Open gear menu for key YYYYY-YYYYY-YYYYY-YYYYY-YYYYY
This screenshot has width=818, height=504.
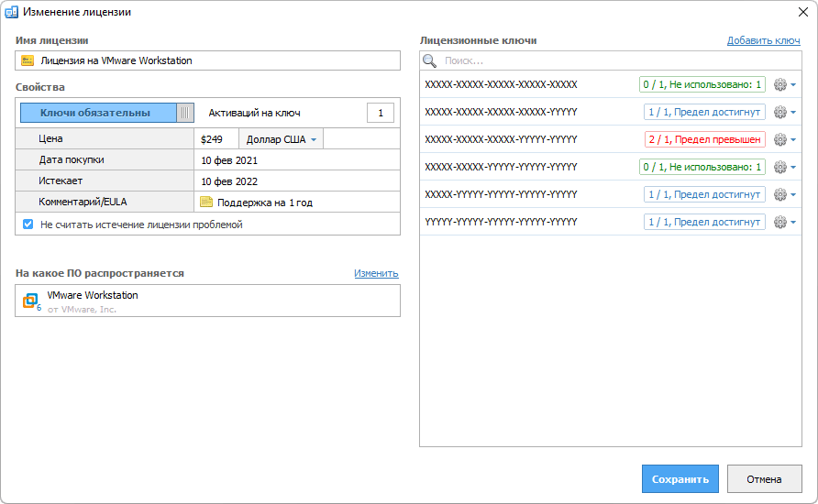coord(780,222)
